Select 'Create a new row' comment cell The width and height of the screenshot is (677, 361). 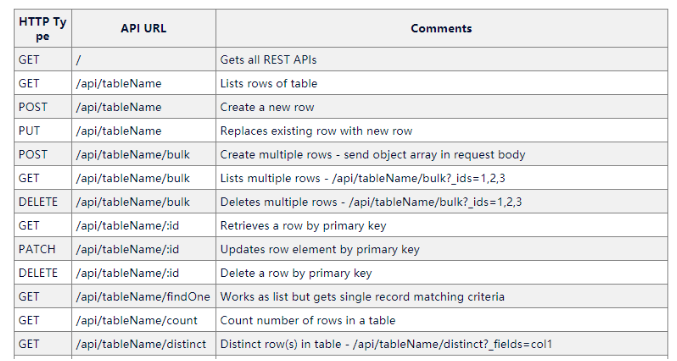point(441,107)
